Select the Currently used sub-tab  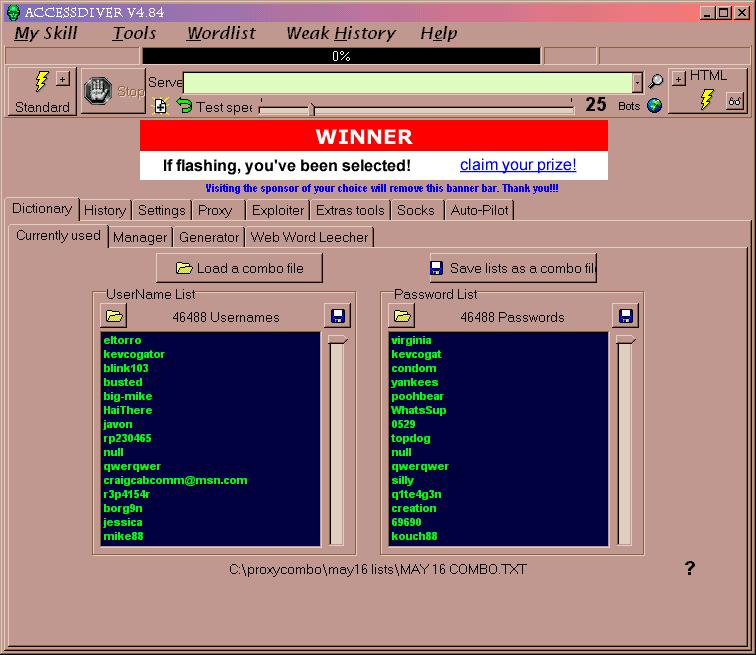pyautogui.click(x=58, y=236)
